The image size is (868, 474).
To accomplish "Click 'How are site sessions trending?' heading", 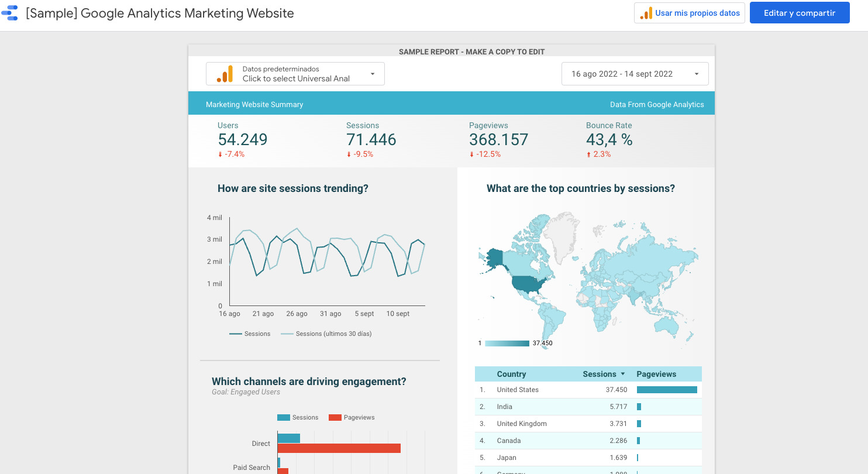I will coord(293,188).
